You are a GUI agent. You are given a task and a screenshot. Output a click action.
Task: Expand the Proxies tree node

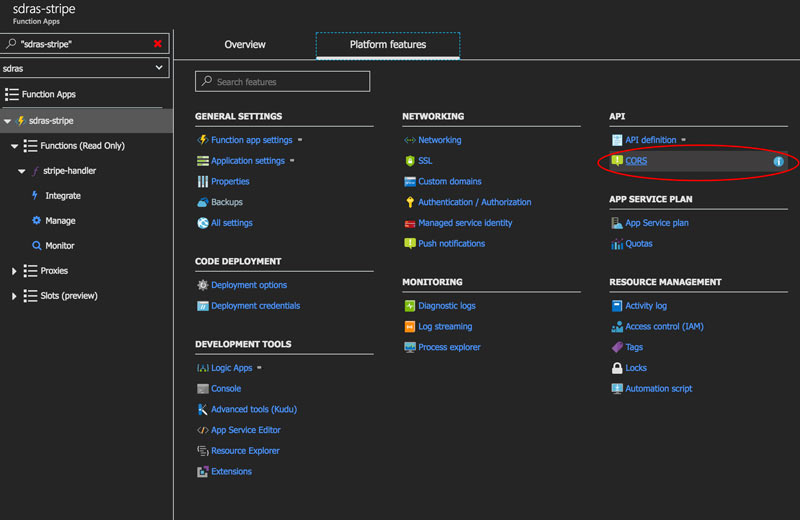pos(14,271)
